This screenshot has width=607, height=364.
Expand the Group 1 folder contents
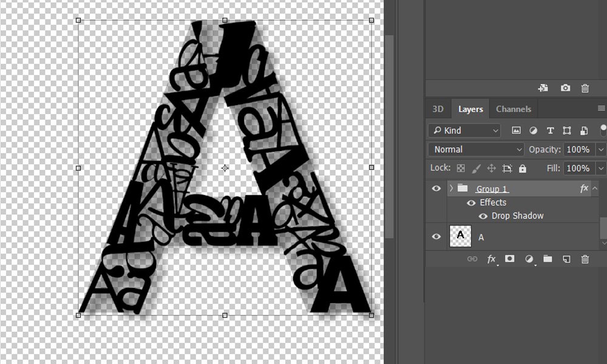coord(451,189)
